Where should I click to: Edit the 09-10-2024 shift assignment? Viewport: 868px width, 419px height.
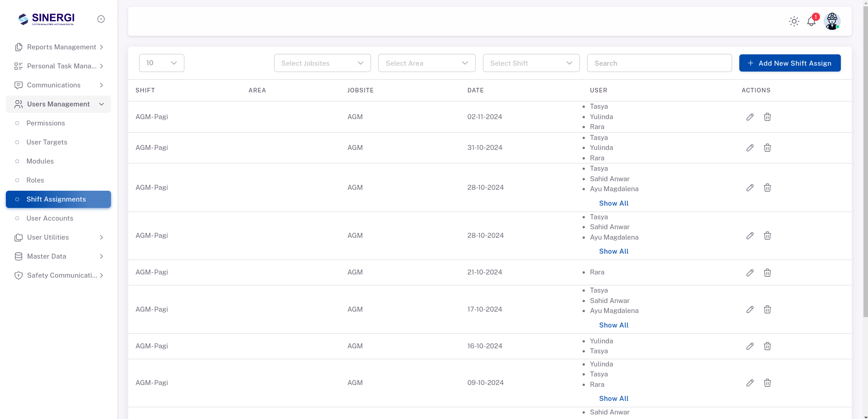750,383
